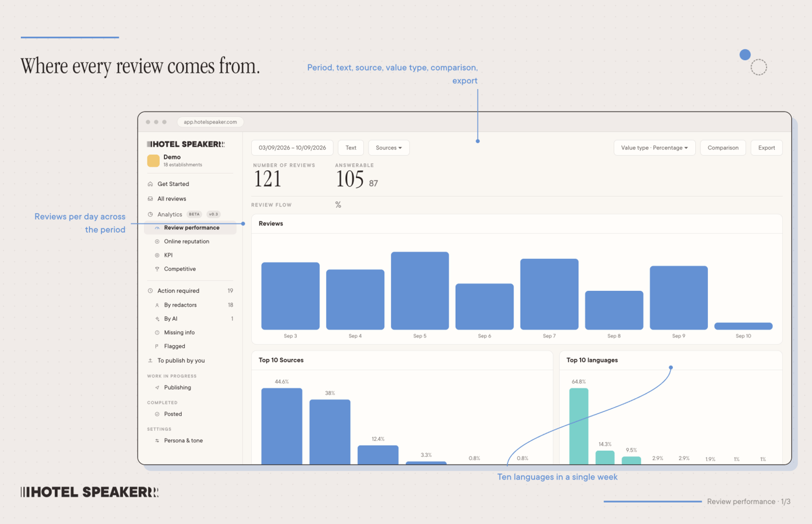Viewport: 812px width, 524px height.
Task: Click the 18 establishments label
Action: [183, 165]
